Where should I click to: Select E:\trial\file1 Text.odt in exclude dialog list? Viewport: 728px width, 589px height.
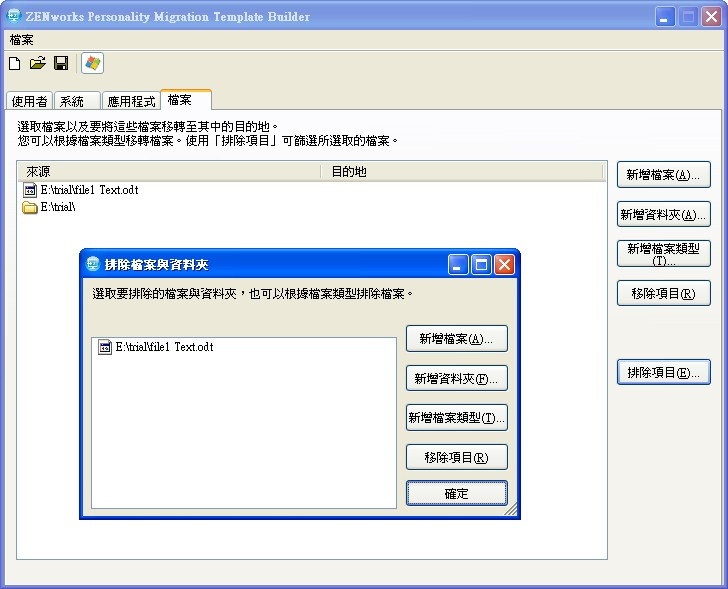[156, 347]
